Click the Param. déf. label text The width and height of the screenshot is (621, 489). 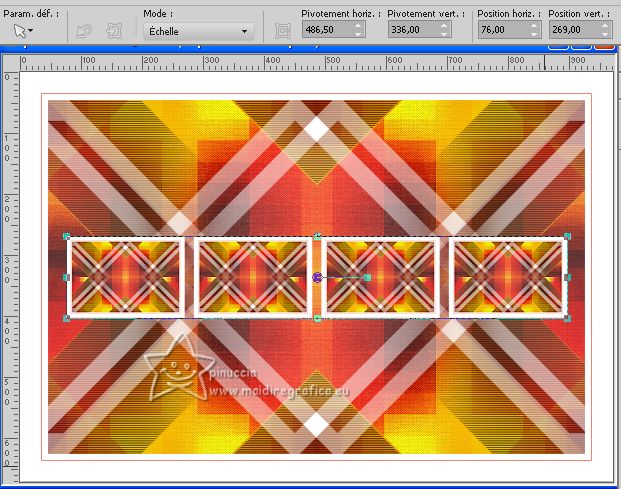[31, 13]
